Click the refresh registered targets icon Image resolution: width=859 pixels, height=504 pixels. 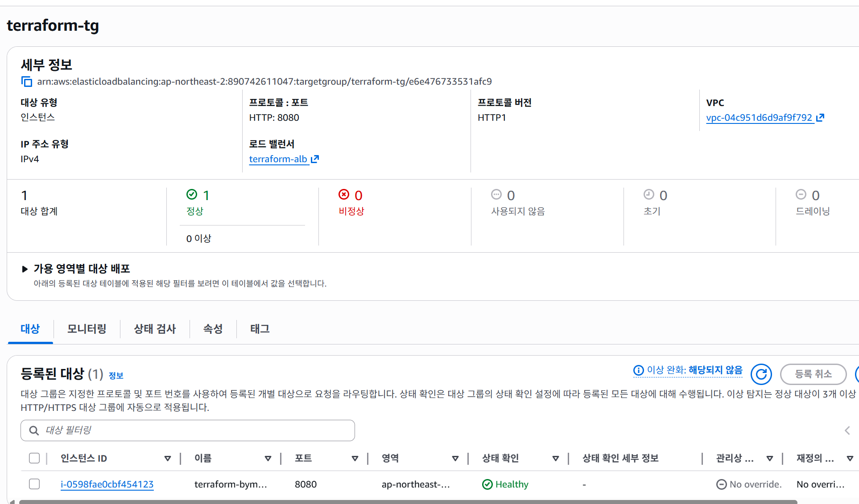[761, 374]
